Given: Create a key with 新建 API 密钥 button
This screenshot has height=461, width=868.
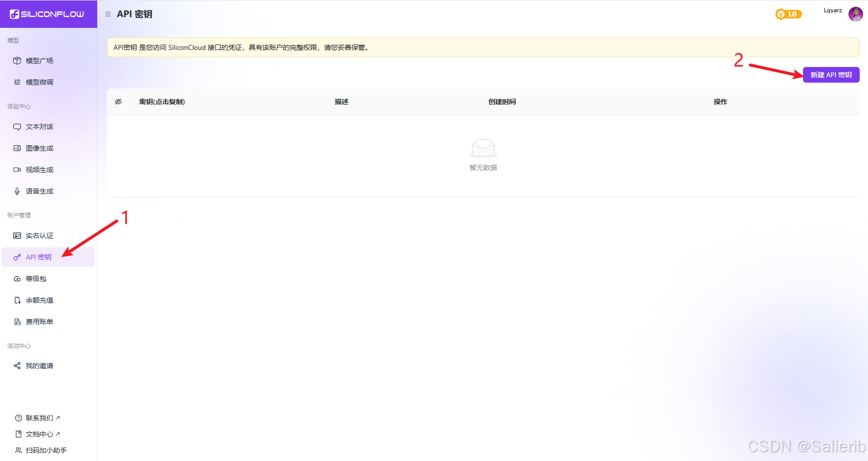Looking at the screenshot, I should coord(831,75).
